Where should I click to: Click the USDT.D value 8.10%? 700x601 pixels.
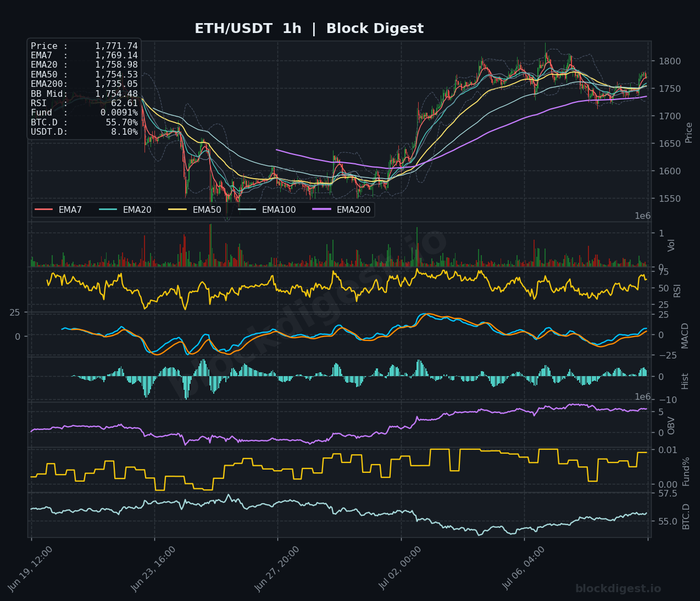tap(125, 132)
